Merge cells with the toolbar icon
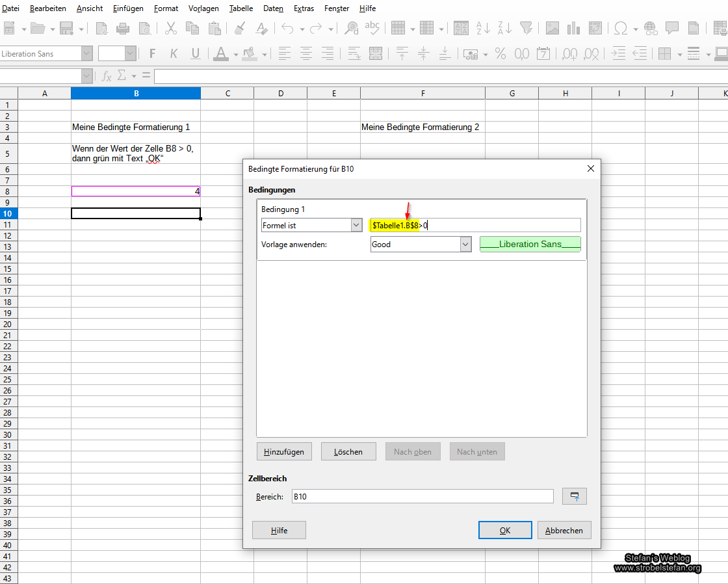728x584 pixels. tap(376, 53)
